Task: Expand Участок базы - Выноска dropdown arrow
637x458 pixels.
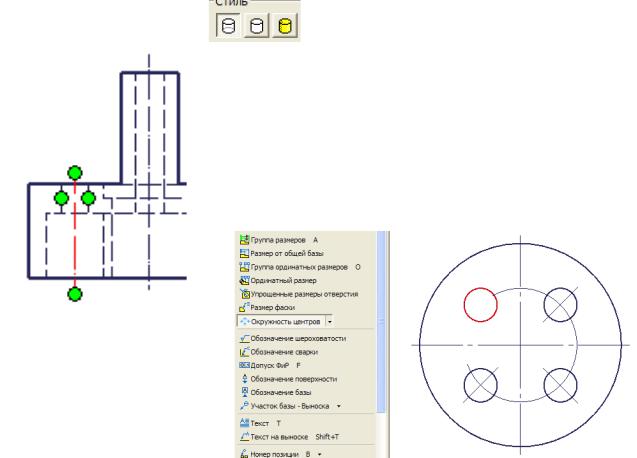Action: [x=339, y=406]
